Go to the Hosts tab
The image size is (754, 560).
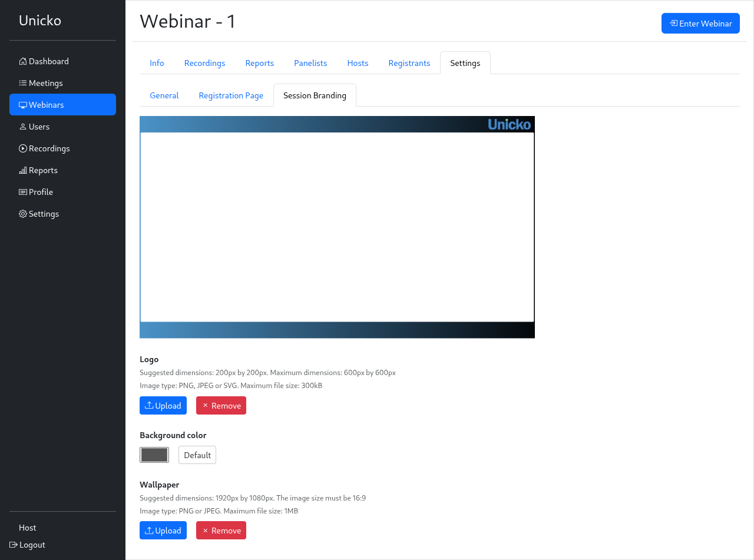click(x=358, y=63)
